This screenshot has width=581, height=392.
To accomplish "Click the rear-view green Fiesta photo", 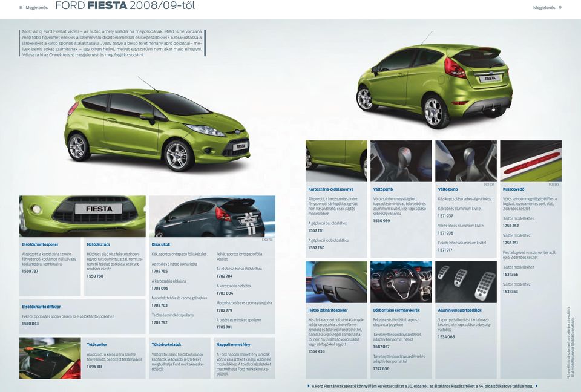I will (435, 80).
